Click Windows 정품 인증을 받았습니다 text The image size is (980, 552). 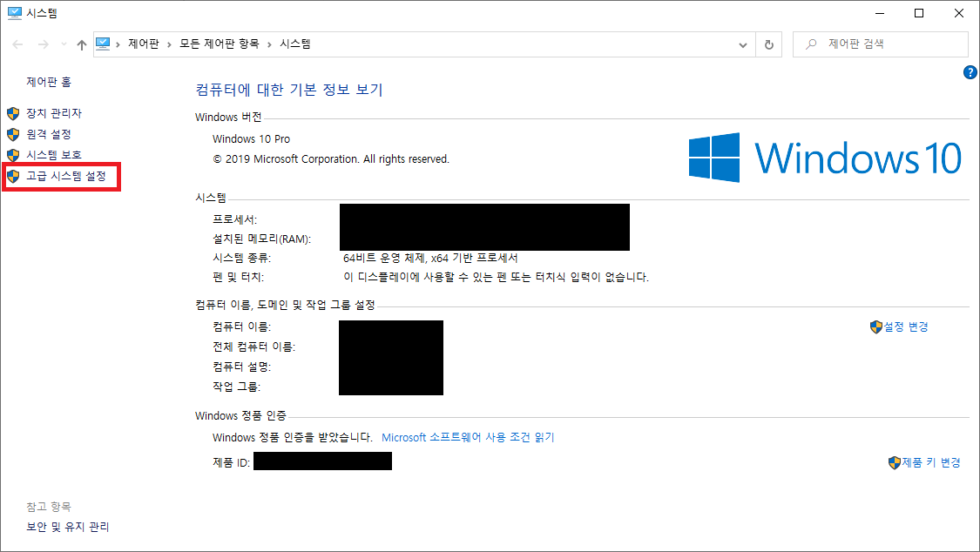(x=293, y=438)
